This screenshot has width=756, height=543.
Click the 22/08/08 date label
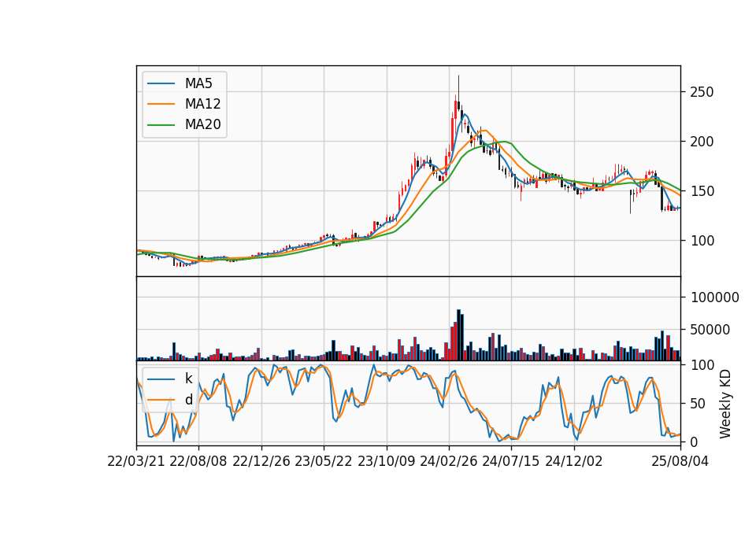(198, 461)
